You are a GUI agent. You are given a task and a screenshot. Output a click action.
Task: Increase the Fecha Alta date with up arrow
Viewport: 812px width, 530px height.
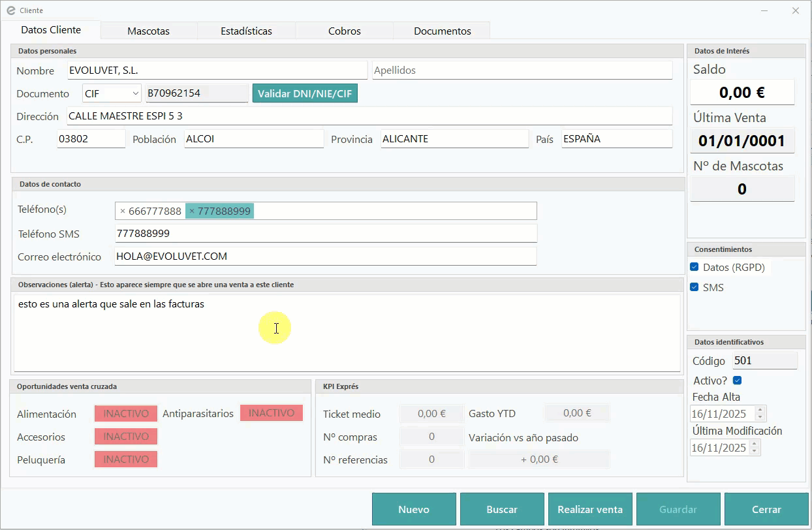[x=759, y=411]
